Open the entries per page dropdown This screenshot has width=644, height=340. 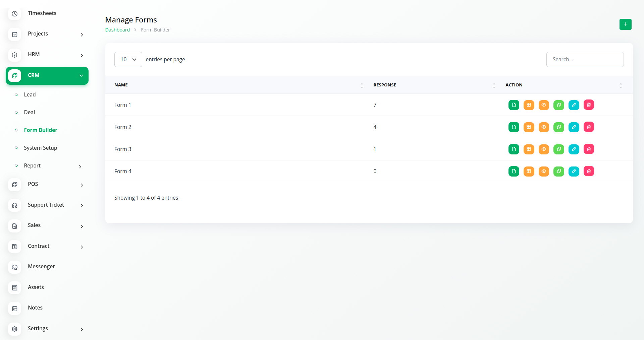coord(128,59)
